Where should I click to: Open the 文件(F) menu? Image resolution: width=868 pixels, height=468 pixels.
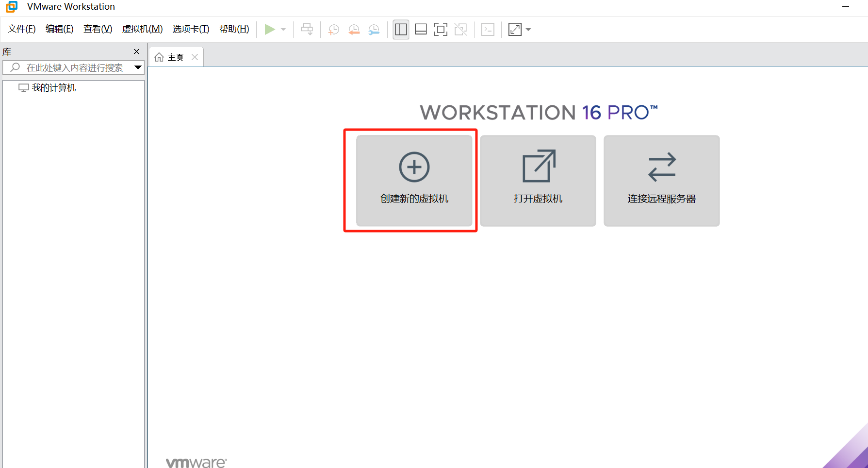click(x=22, y=29)
